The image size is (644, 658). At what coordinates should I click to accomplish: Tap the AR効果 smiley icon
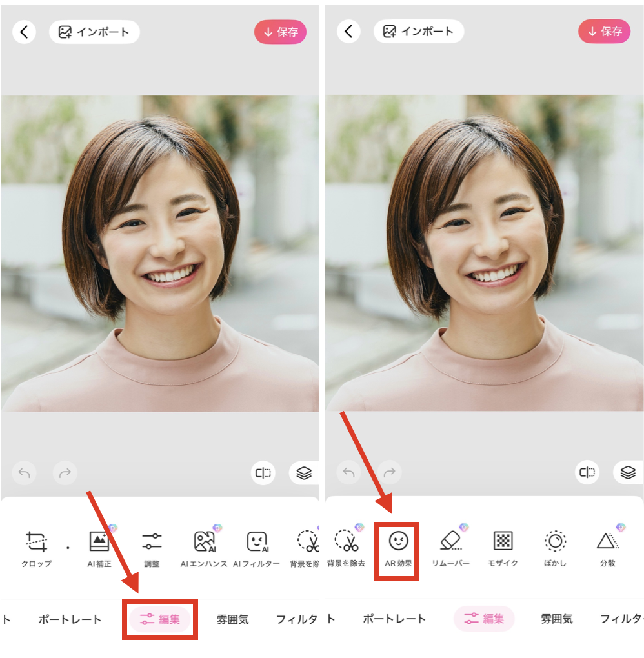coord(398,542)
